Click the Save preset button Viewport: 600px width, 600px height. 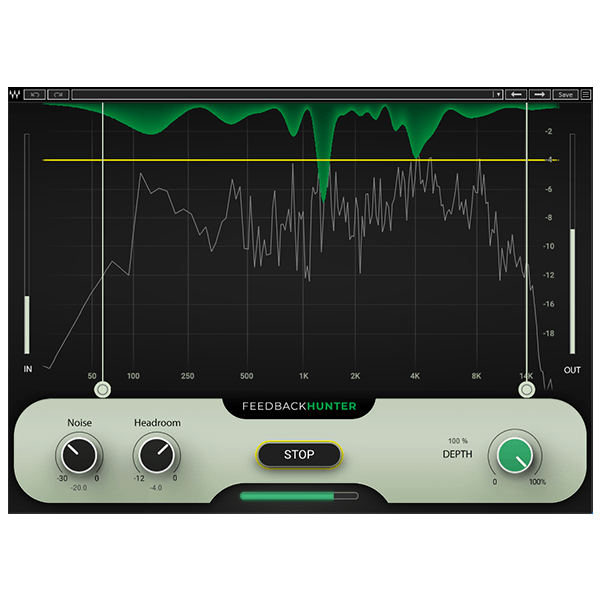click(x=566, y=94)
